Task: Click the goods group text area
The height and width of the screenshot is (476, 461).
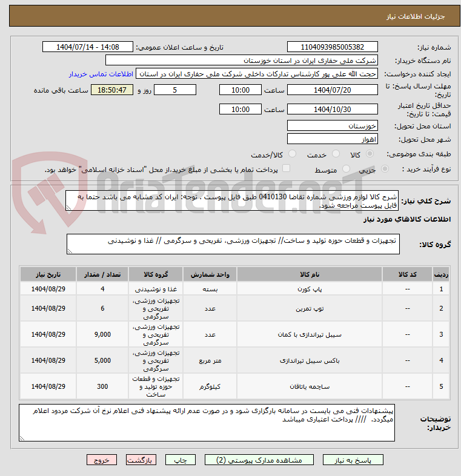Action: point(233,244)
